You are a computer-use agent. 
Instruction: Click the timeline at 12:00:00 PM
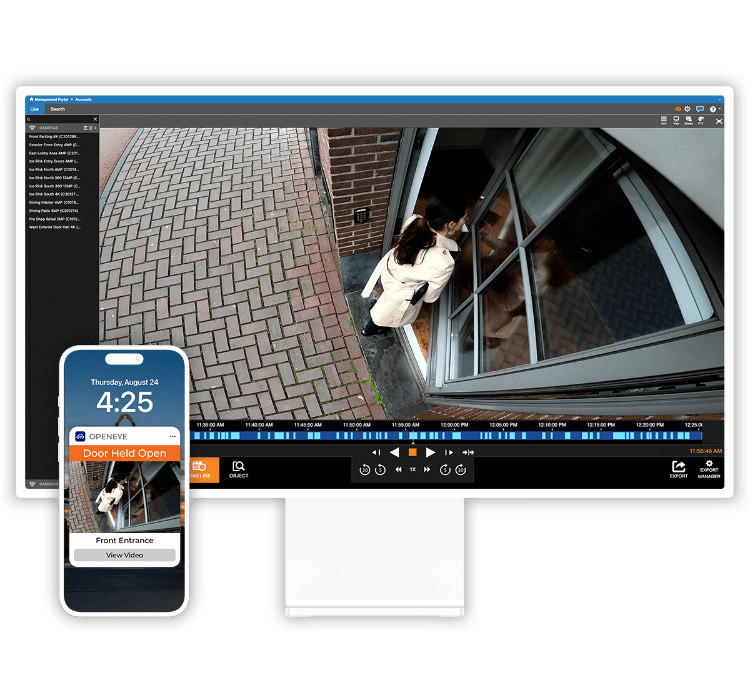point(454,435)
